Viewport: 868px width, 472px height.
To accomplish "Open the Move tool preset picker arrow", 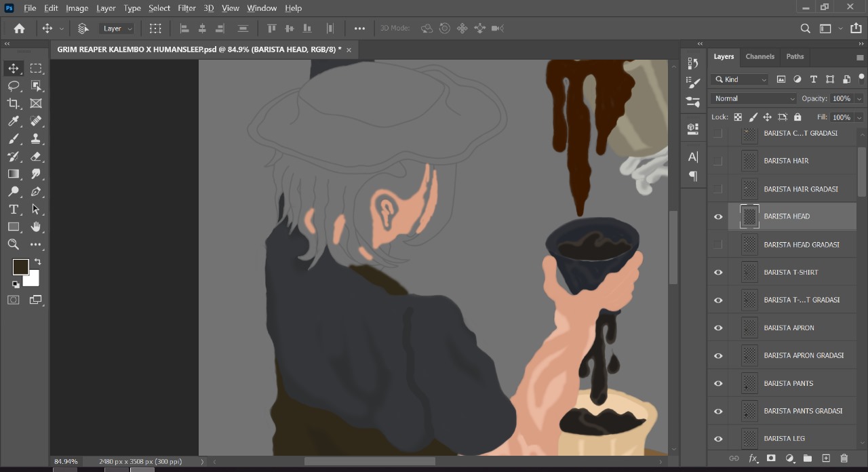I will tap(62, 28).
